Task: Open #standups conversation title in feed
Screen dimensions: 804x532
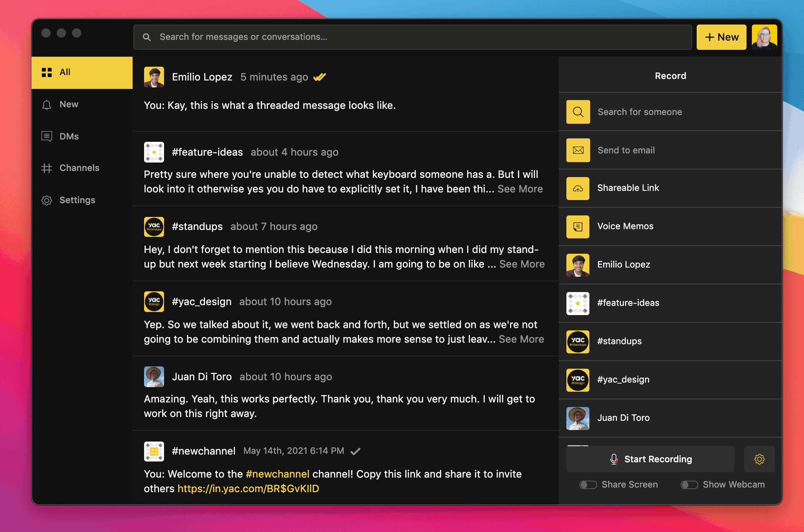Action: tap(197, 227)
